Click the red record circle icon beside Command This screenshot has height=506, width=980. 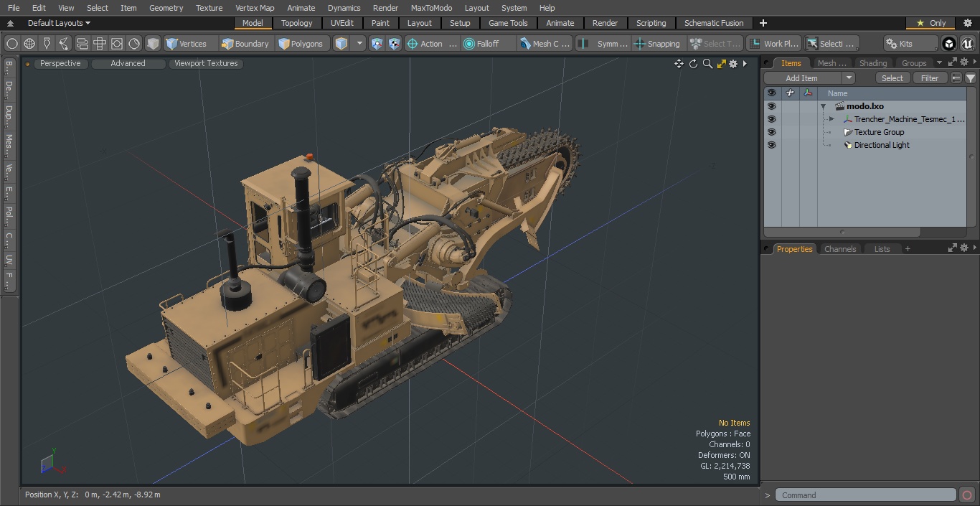[x=967, y=495]
